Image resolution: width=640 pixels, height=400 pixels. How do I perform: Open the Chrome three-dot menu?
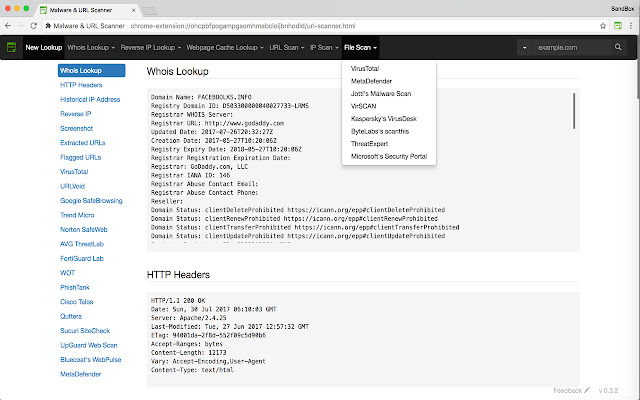pyautogui.click(x=631, y=26)
